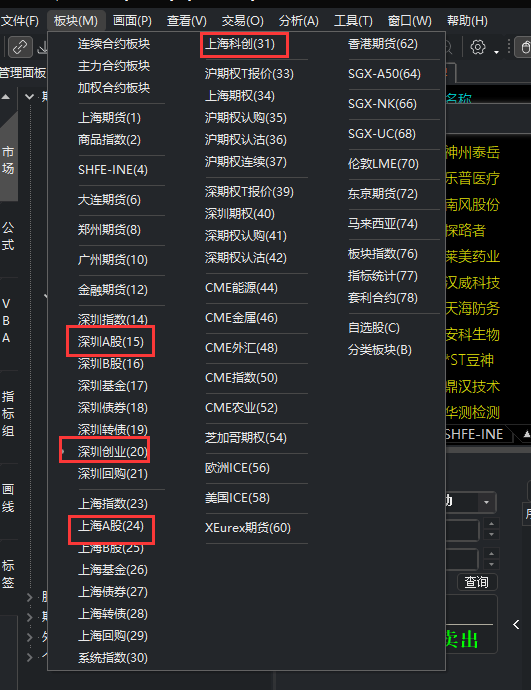Viewport: 531px width, 690px height.
Task: Choose 套利合约(78) menu item
Action: (x=383, y=297)
